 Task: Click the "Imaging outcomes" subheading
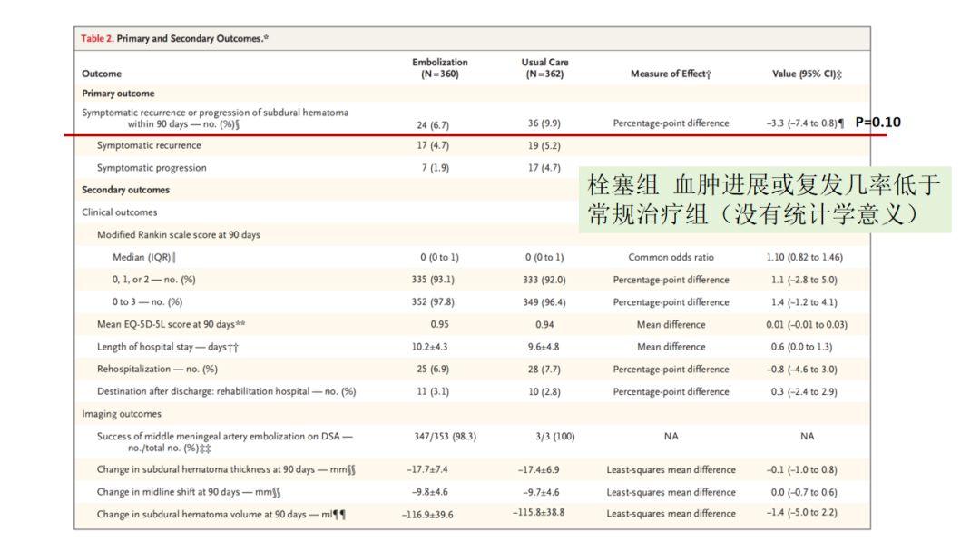pos(122,414)
